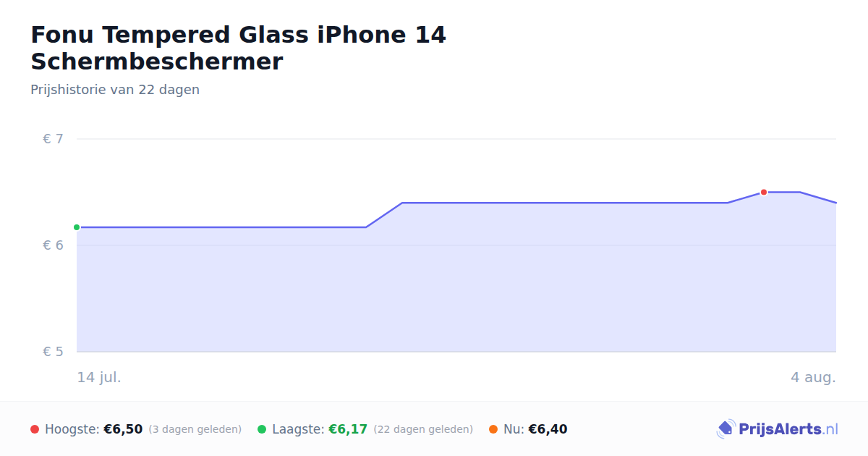
Task: Click the 14 jul. start date label
Action: [x=99, y=377]
